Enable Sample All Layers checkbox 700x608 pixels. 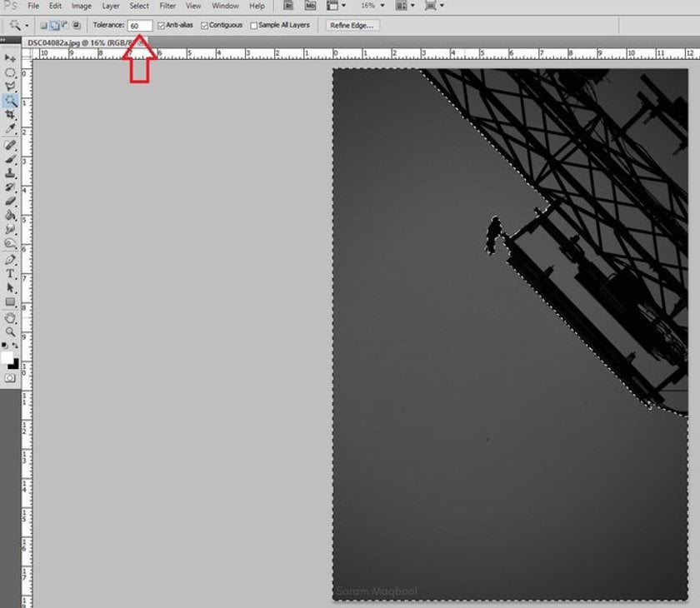click(x=254, y=26)
